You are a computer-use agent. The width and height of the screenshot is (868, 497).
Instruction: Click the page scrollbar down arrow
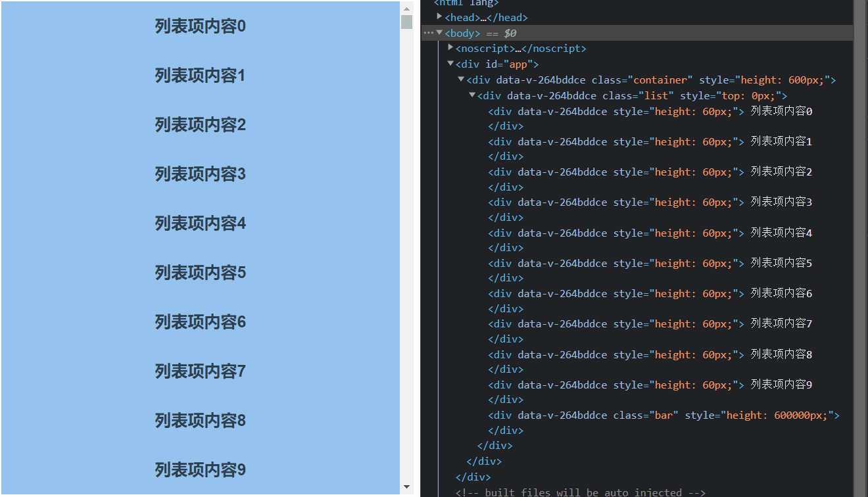[x=406, y=487]
